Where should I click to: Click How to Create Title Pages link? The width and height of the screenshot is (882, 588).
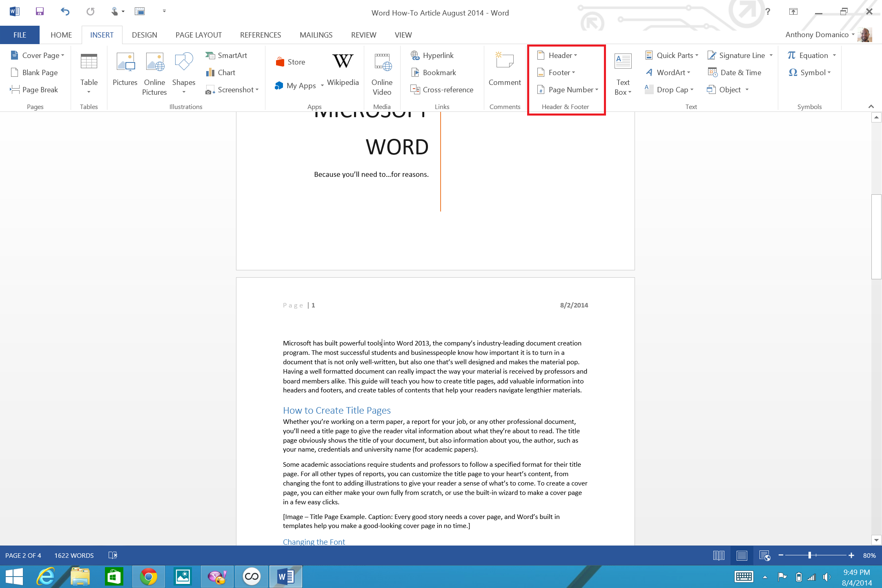tap(336, 410)
